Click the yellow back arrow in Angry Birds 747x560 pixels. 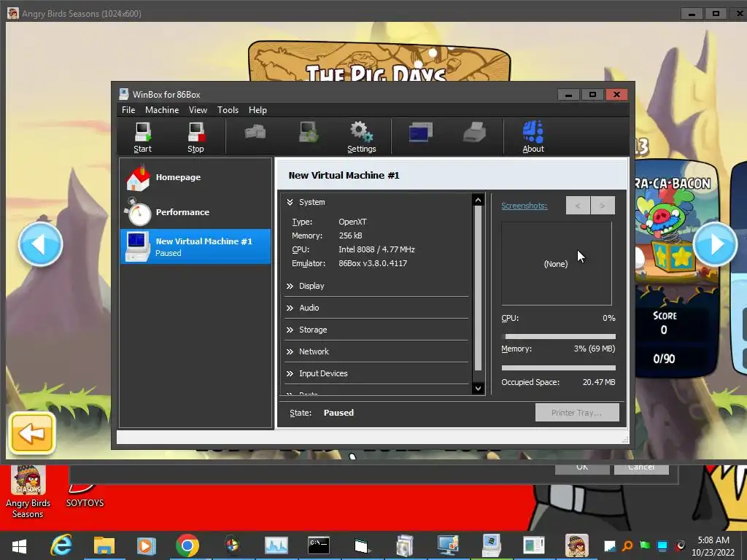[x=32, y=433]
